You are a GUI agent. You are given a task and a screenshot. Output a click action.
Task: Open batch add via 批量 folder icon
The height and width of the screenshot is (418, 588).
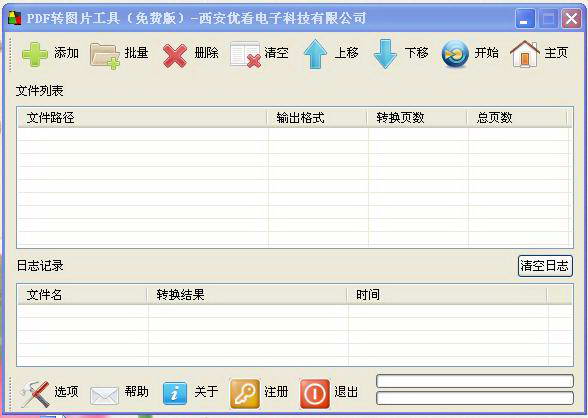[105, 55]
